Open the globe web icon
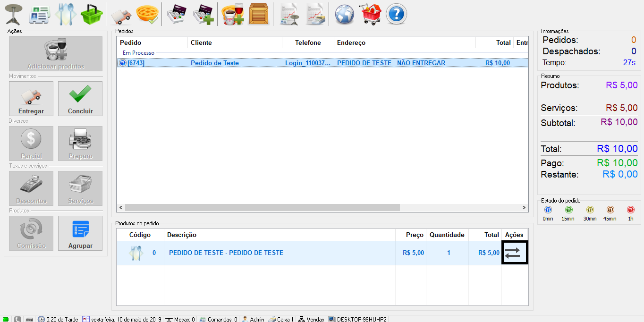 [x=345, y=14]
